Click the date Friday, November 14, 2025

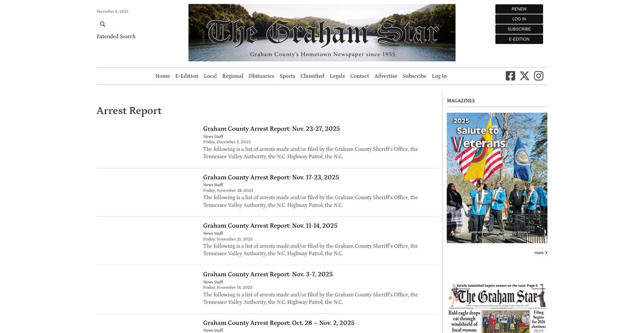click(228, 287)
